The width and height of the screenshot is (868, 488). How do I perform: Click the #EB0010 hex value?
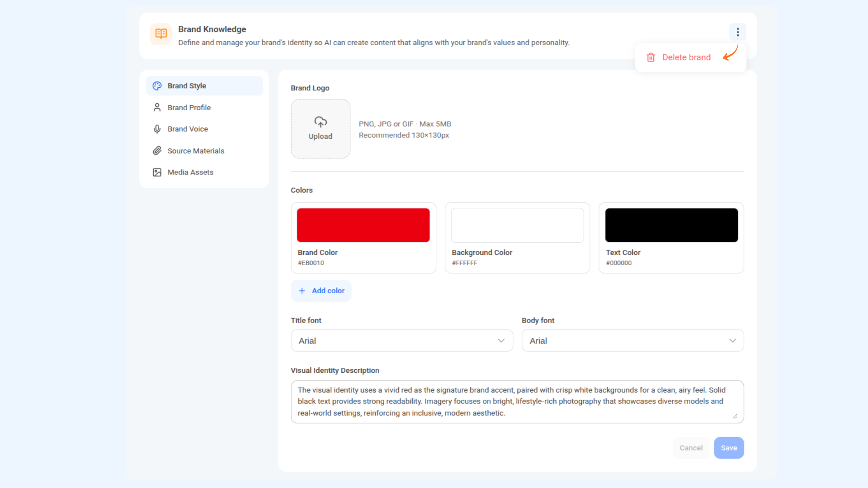[x=311, y=263]
